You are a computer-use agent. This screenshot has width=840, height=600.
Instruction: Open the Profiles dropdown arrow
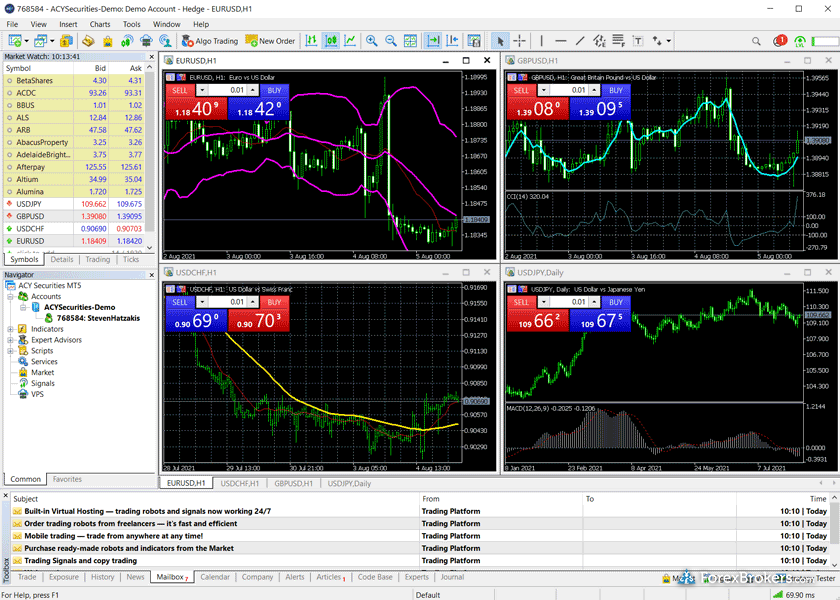(52, 41)
